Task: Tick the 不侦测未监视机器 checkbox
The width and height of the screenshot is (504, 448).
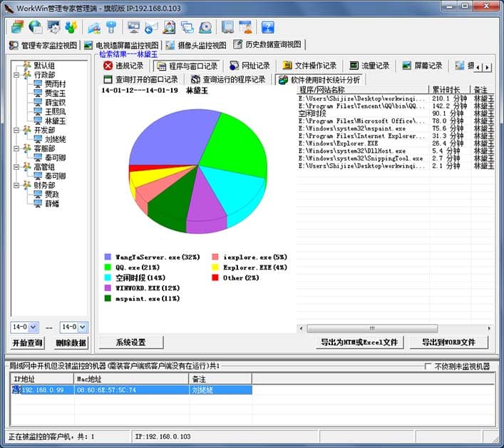Action: pos(428,366)
